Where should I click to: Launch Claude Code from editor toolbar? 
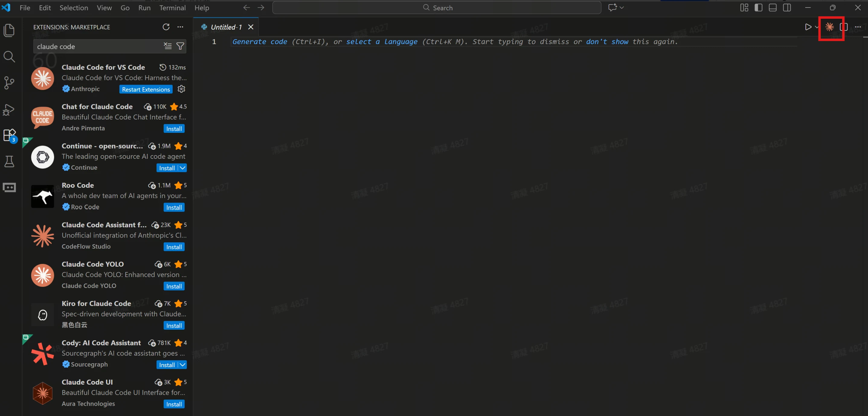(830, 27)
